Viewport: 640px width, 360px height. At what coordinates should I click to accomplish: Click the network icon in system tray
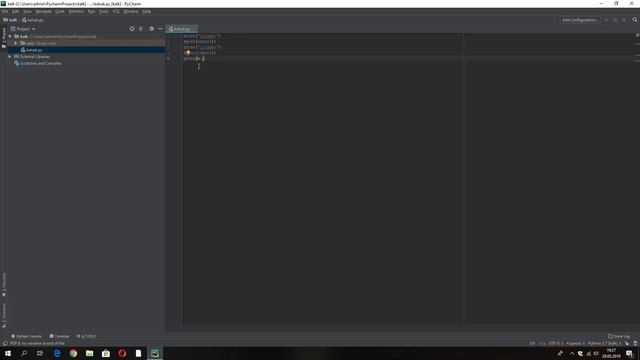[588, 353]
